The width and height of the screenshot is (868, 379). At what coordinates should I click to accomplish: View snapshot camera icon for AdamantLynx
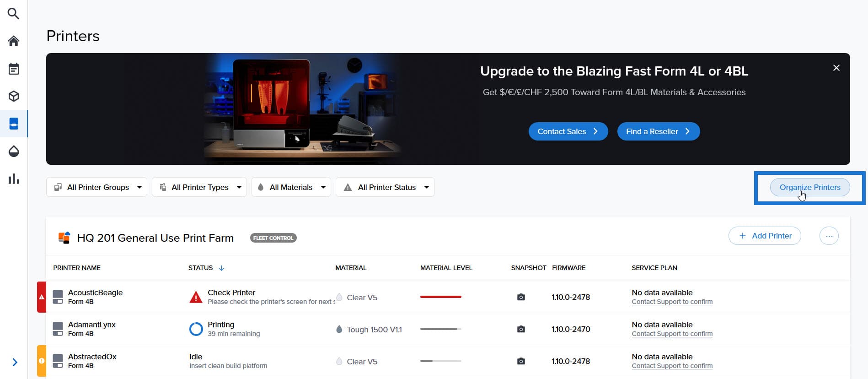[521, 329]
